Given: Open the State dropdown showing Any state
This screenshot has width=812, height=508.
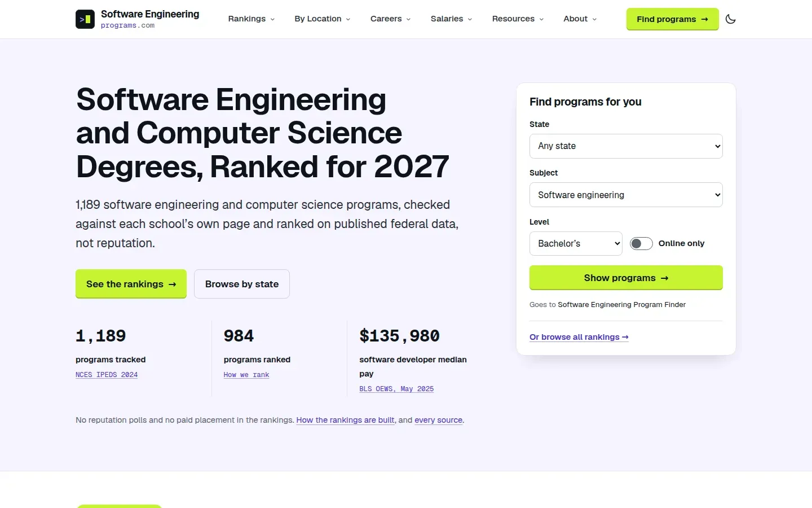Looking at the screenshot, I should tap(626, 146).
